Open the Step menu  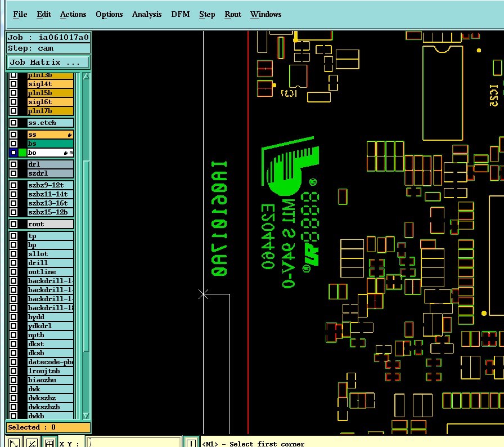[x=207, y=15]
